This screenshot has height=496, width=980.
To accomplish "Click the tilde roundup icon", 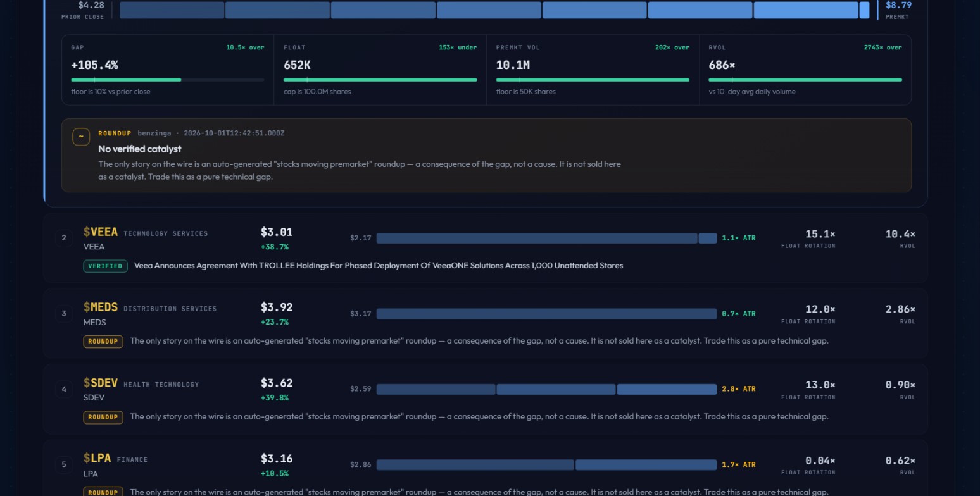I will pos(81,137).
